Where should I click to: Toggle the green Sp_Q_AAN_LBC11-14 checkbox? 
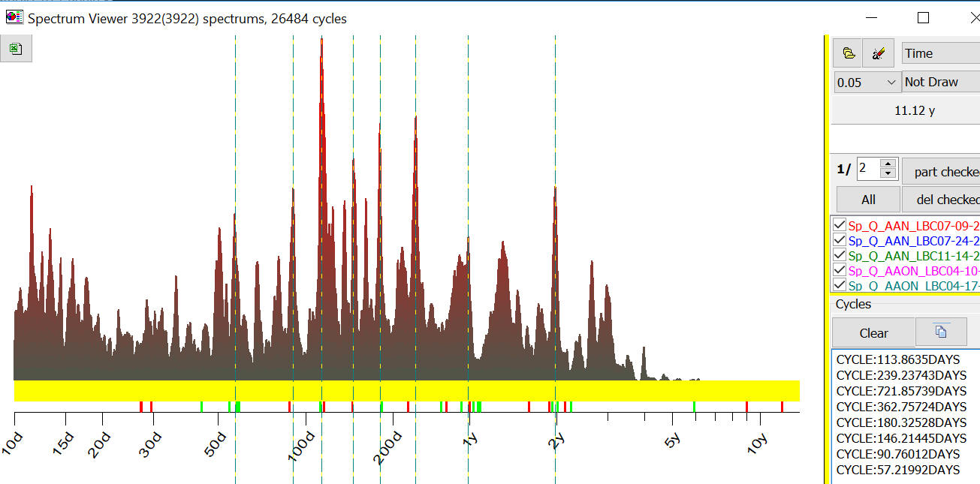(x=840, y=255)
